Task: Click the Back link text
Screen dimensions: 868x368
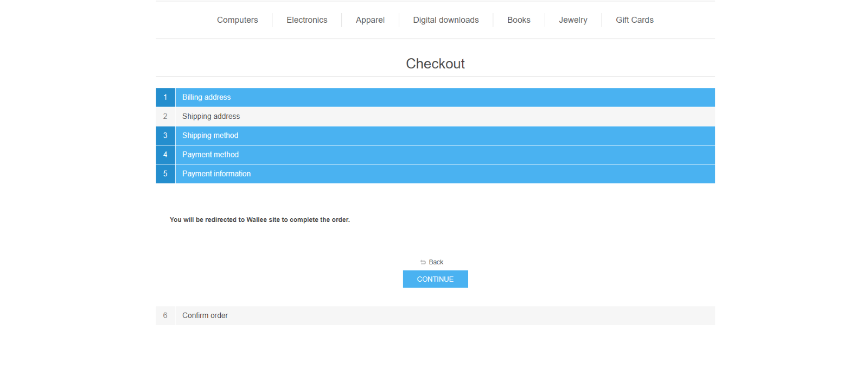Action: click(436, 262)
